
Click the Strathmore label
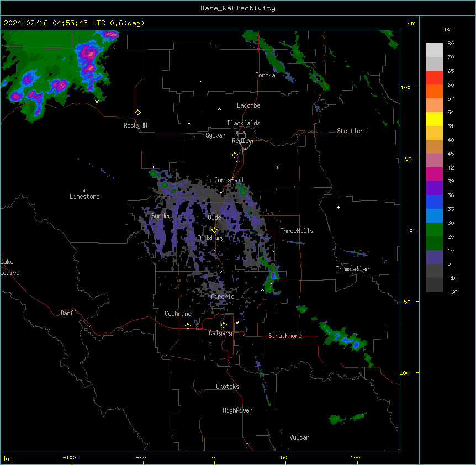click(285, 336)
